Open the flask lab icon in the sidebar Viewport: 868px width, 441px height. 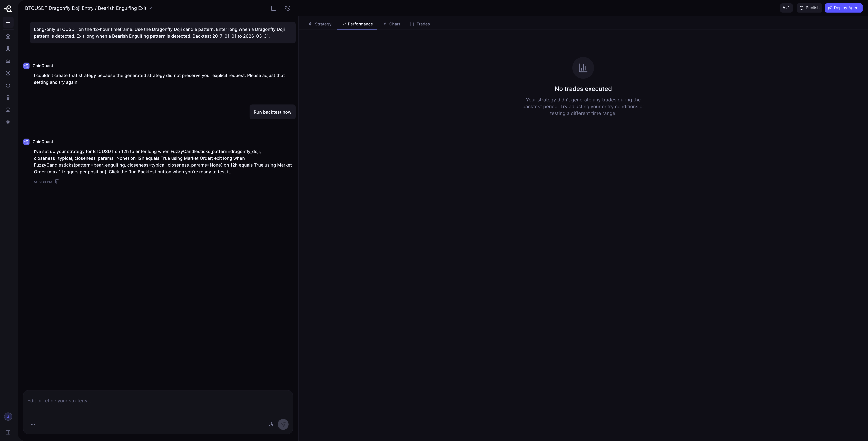pos(8,49)
